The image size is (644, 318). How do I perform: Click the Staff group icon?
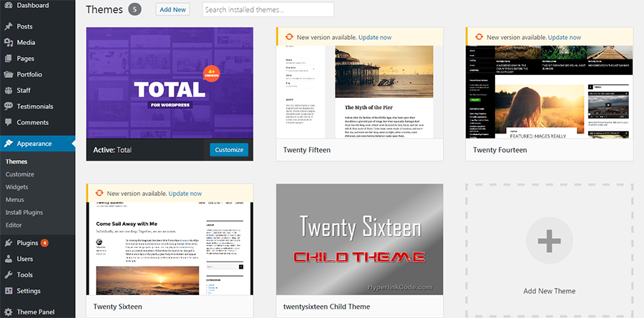(x=8, y=90)
